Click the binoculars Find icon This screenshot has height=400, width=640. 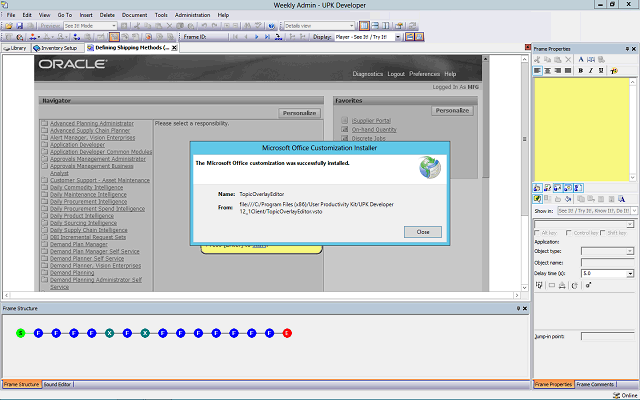pos(247,26)
